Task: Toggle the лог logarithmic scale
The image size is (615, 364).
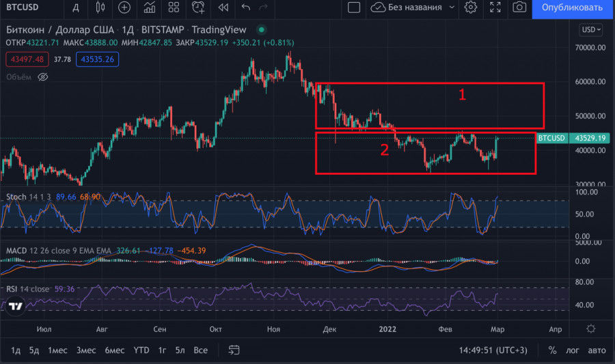Action: click(572, 350)
